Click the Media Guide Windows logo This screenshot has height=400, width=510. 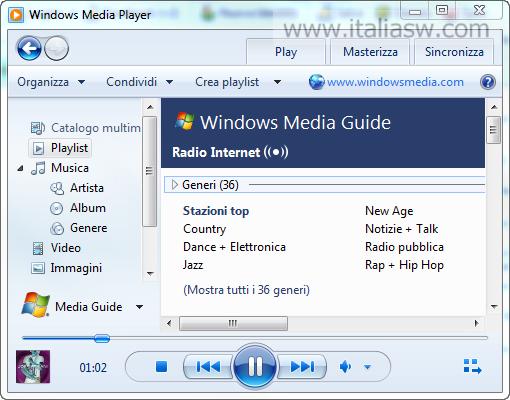point(35,305)
